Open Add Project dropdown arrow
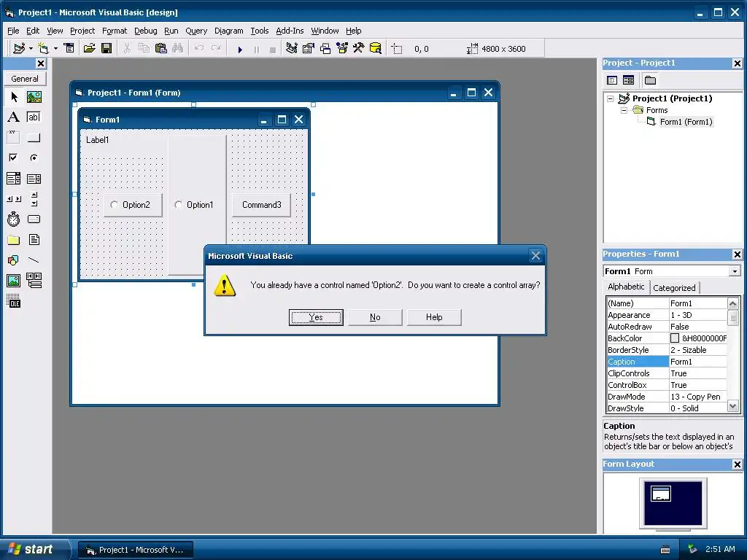 point(31,49)
